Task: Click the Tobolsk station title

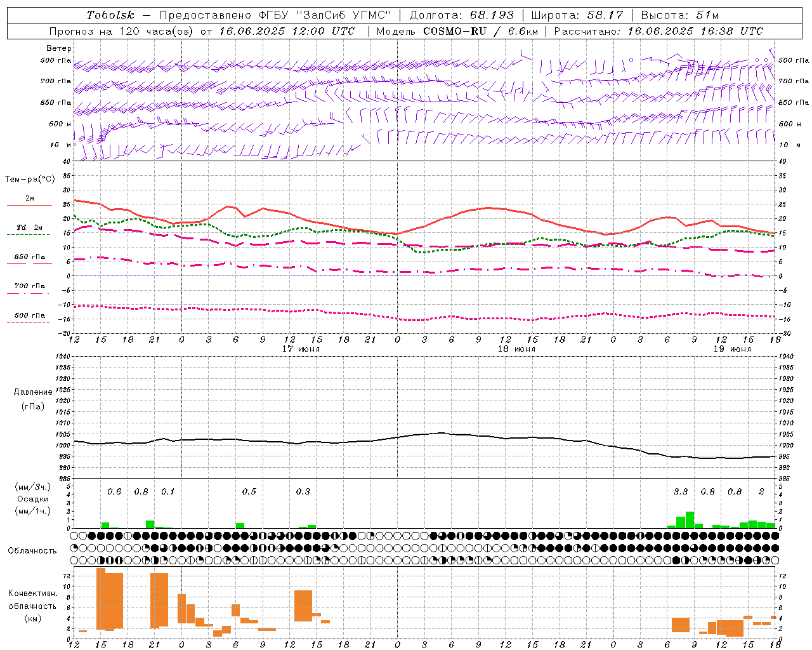Action: (111, 15)
